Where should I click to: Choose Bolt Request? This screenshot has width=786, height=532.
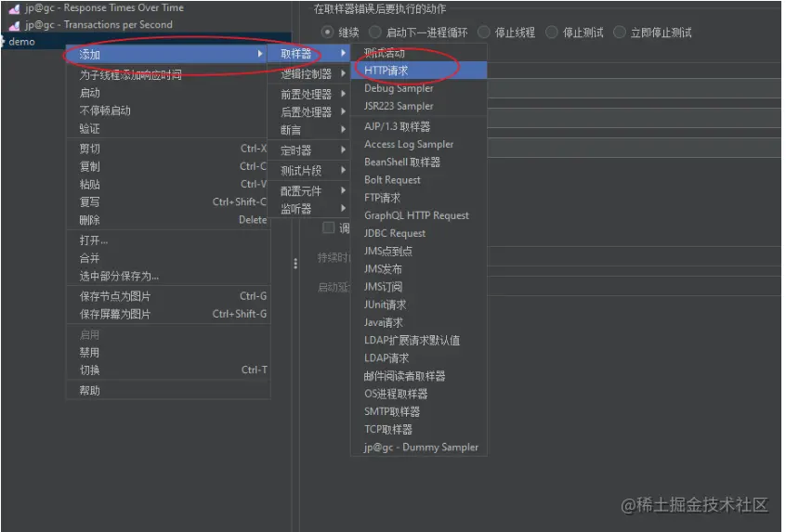click(x=419, y=180)
